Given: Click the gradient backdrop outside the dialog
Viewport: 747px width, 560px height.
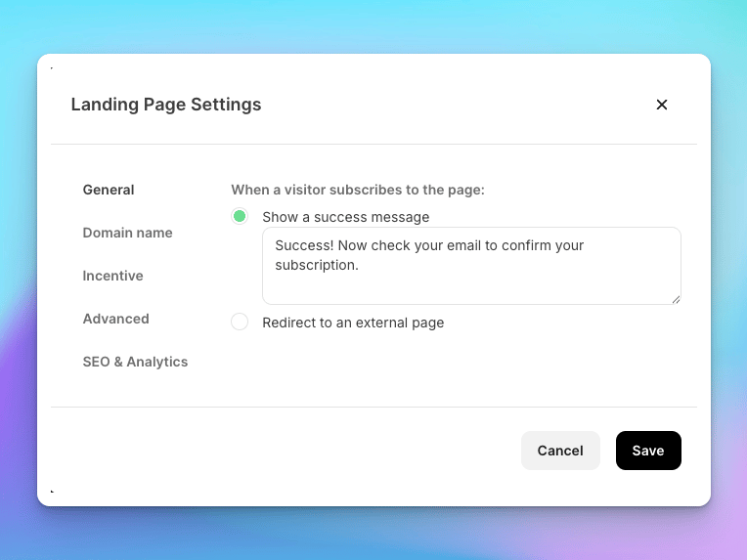Looking at the screenshot, I should (x=373, y=534).
